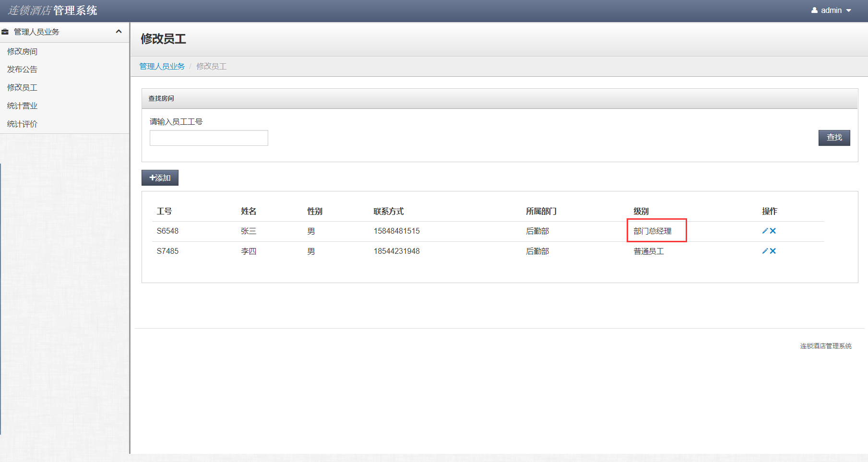Click the footer text 连锁酒店管理系统
This screenshot has height=462, width=868.
[826, 346]
